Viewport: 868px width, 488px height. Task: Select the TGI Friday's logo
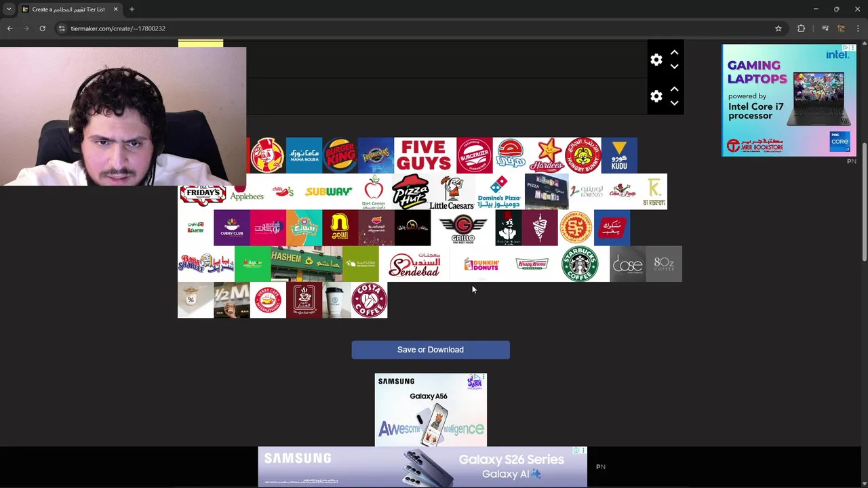click(x=203, y=193)
